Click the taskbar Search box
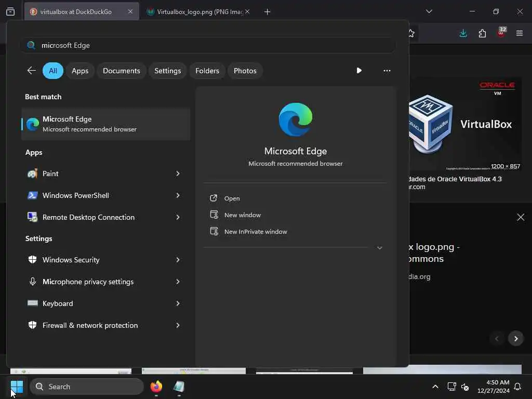This screenshot has width=532, height=399. [x=87, y=387]
